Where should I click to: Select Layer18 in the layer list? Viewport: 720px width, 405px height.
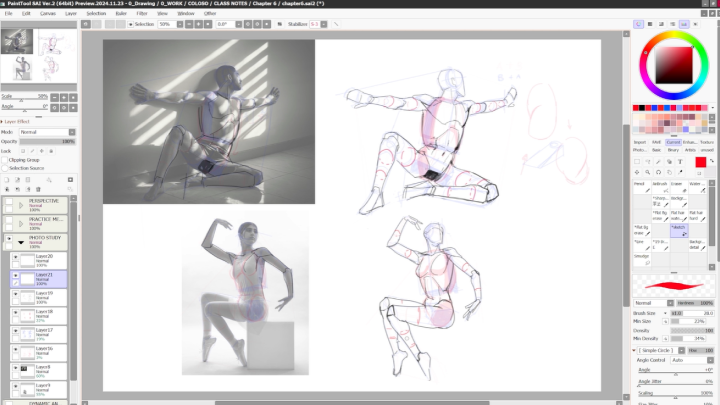coord(39,316)
